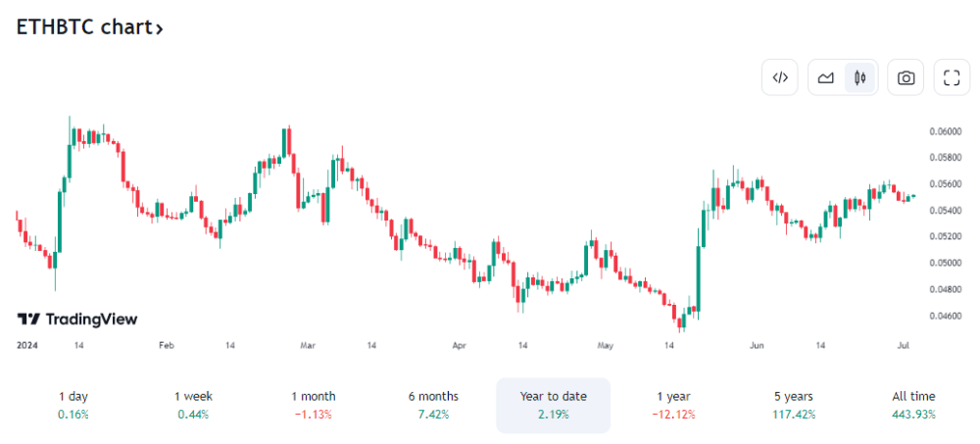The image size is (980, 444).
Task: Click the Apr label on time axis
Action: [461, 345]
